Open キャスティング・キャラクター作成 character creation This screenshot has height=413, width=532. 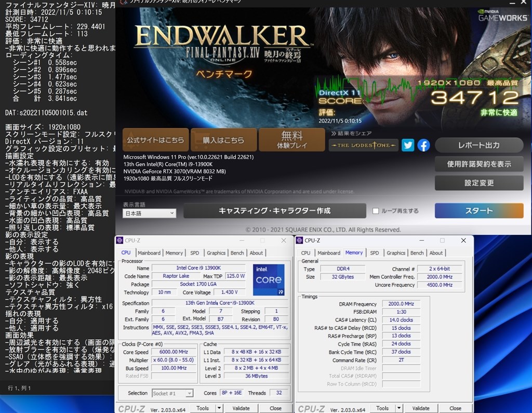275,211
